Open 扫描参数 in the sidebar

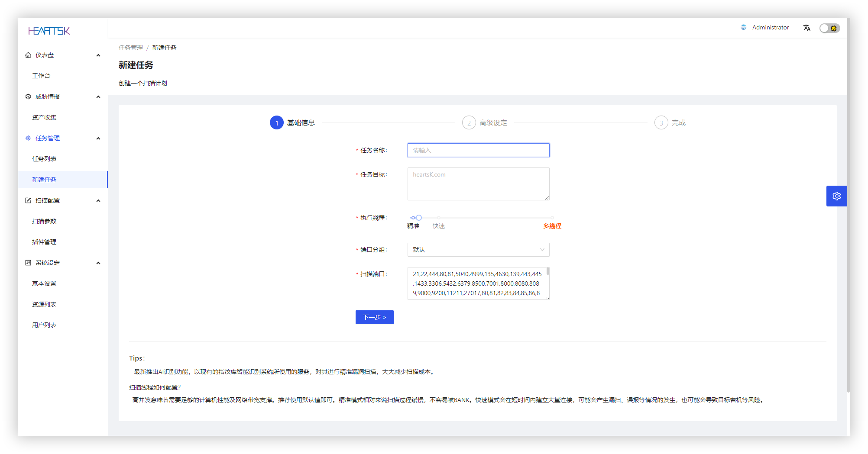point(63,221)
